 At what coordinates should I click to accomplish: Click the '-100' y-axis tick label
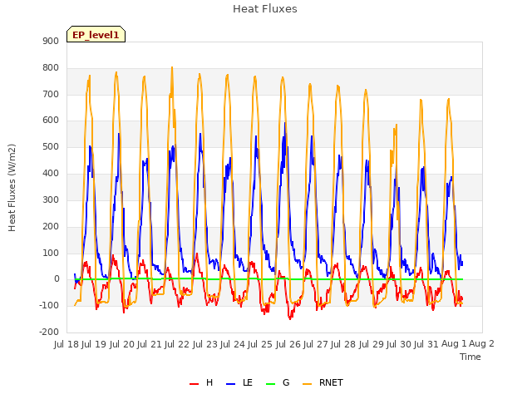click(x=49, y=305)
